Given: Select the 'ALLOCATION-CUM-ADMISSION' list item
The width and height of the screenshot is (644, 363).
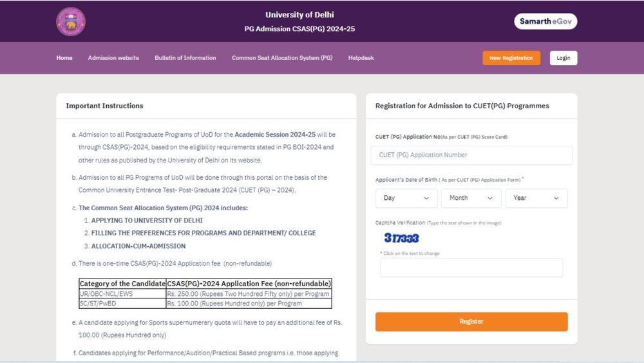Looking at the screenshot, I should point(138,246).
